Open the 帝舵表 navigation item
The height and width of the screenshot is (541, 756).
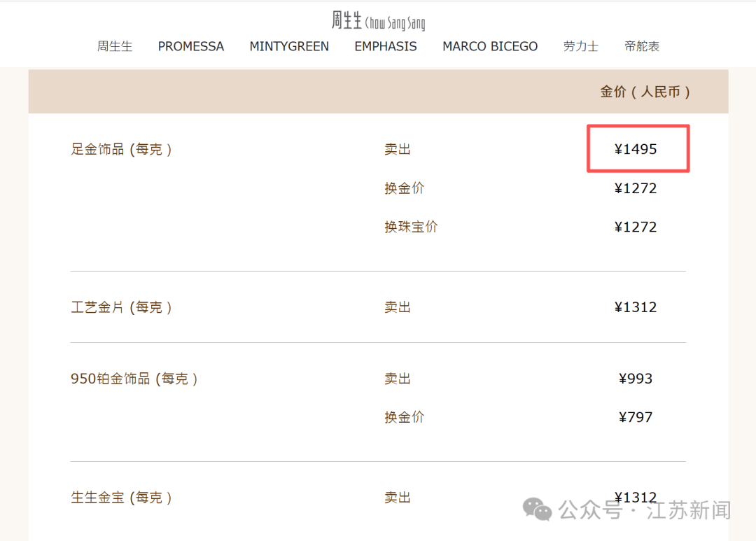642,47
